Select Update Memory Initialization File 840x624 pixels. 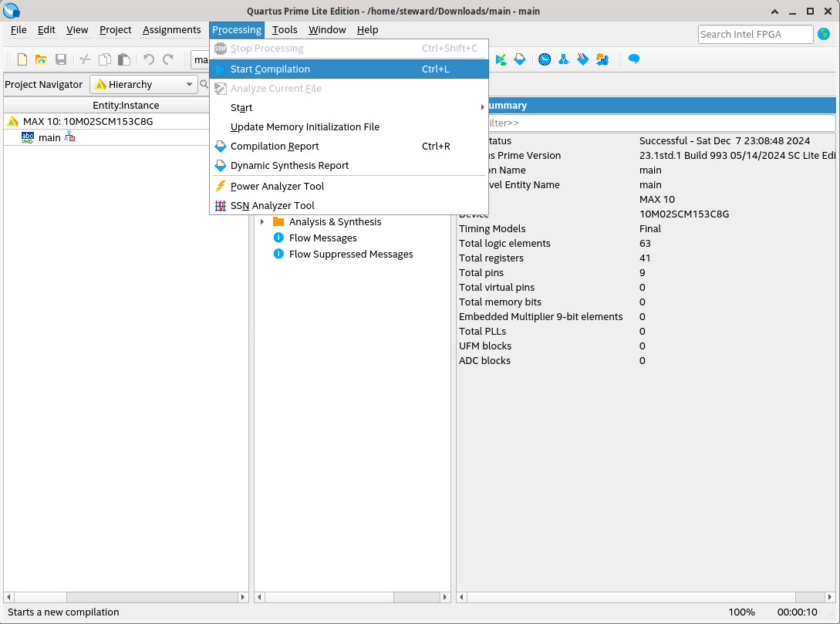[x=349, y=127]
